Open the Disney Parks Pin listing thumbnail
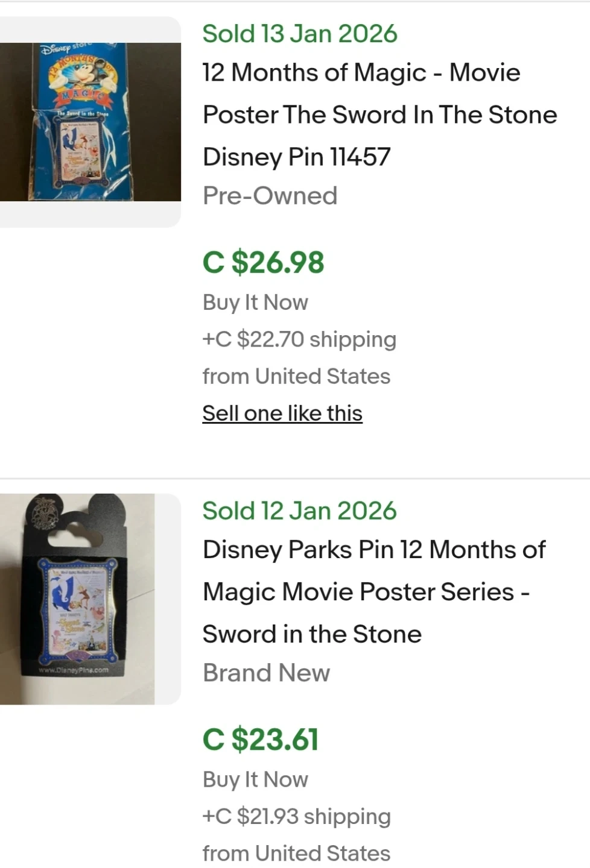 77,599
